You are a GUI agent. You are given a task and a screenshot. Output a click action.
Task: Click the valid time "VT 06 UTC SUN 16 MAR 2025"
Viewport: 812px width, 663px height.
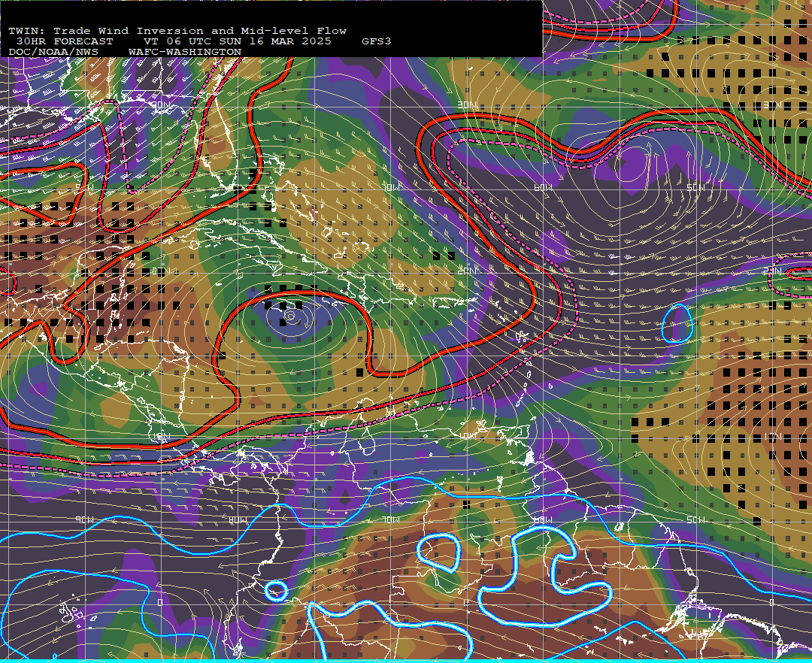[238, 41]
